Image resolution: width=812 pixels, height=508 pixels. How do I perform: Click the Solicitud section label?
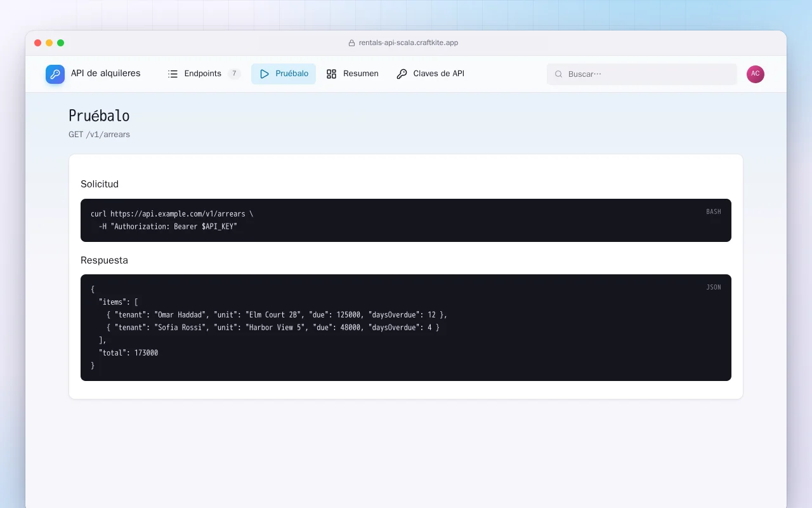(100, 184)
